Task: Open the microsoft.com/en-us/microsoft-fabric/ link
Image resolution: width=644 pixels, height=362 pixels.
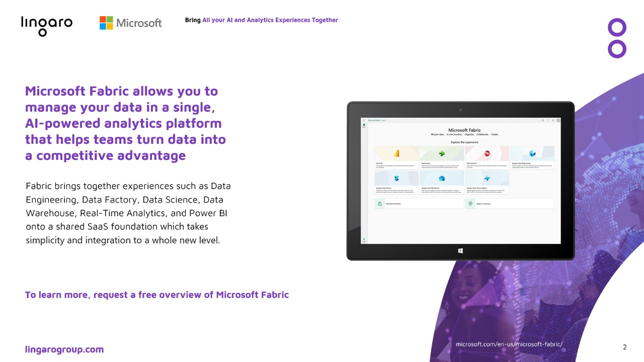Action: tap(509, 344)
